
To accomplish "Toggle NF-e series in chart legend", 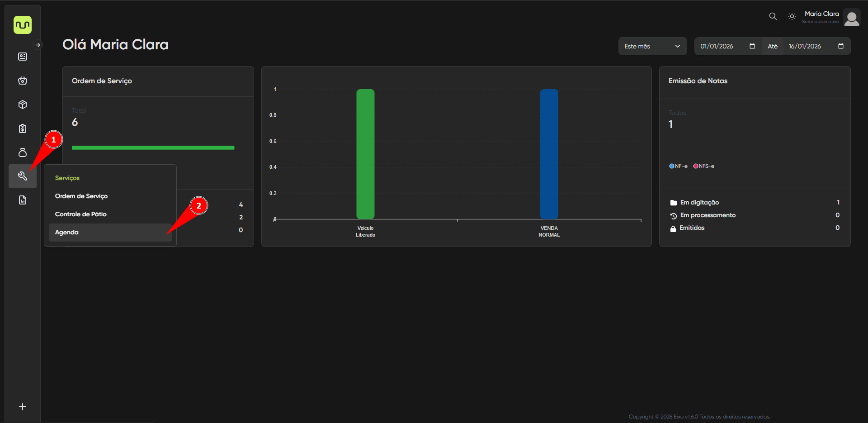I will click(678, 166).
